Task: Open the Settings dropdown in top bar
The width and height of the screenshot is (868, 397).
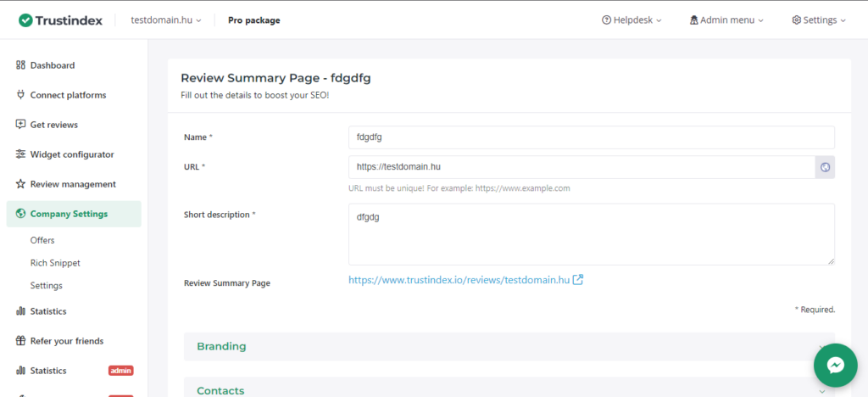Action: click(819, 20)
